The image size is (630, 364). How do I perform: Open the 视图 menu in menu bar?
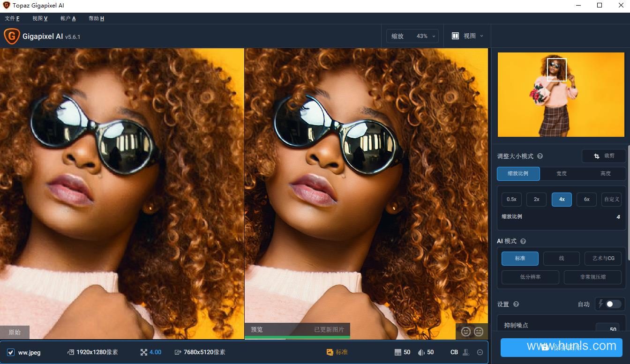(x=40, y=18)
